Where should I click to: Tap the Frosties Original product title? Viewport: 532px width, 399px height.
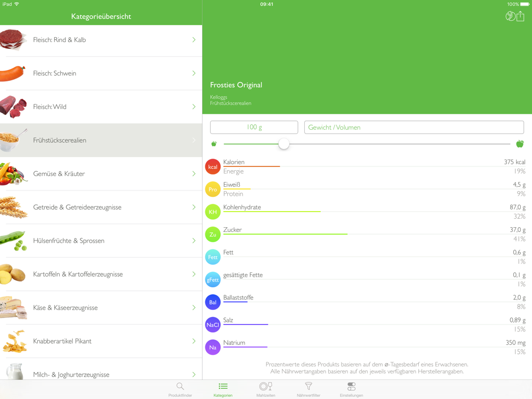point(236,85)
